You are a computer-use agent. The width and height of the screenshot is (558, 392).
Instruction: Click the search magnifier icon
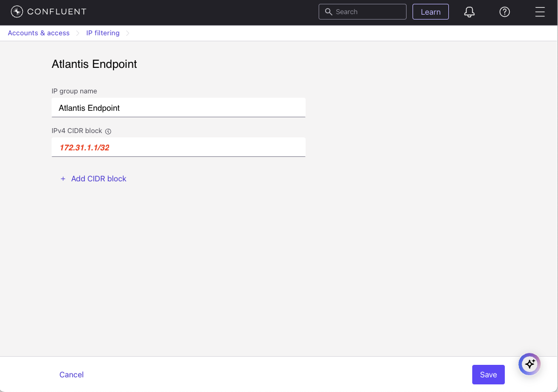pyautogui.click(x=328, y=12)
